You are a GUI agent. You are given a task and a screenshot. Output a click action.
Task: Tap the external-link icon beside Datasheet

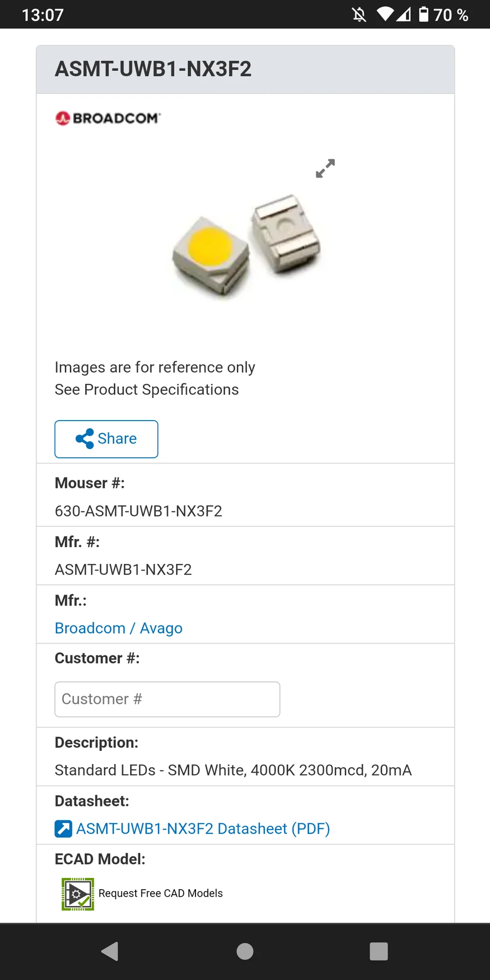63,828
